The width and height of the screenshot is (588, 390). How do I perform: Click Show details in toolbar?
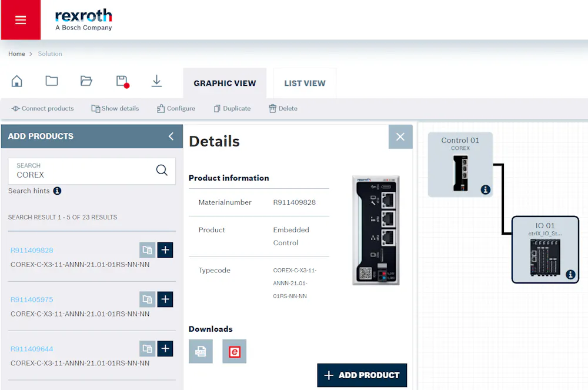click(x=115, y=108)
